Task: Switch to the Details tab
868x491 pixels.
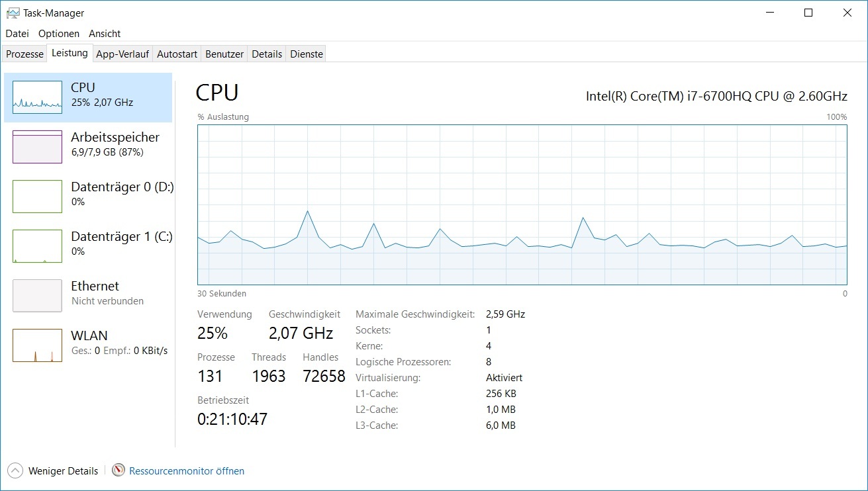Action: 267,54
